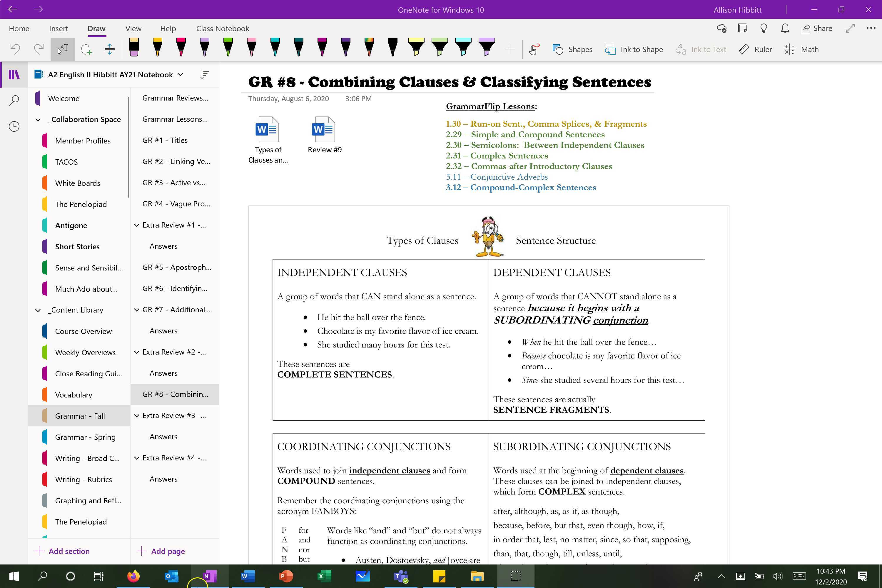This screenshot has height=588, width=882.
Task: Click the Insert Space tool
Action: (x=109, y=49)
